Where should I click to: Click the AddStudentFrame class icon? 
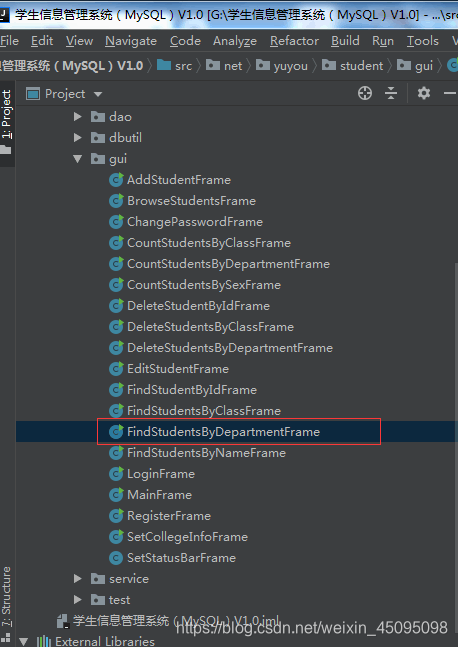click(116, 180)
